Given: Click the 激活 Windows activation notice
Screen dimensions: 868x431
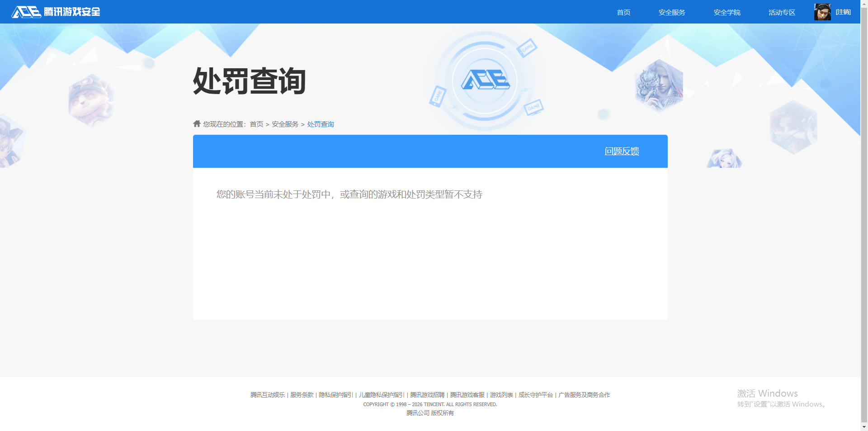Looking at the screenshot, I should [x=767, y=393].
